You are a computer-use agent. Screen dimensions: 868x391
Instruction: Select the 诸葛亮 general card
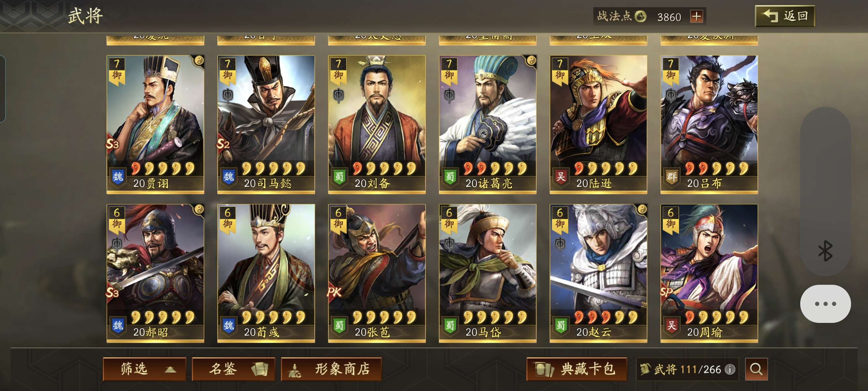pyautogui.click(x=487, y=125)
